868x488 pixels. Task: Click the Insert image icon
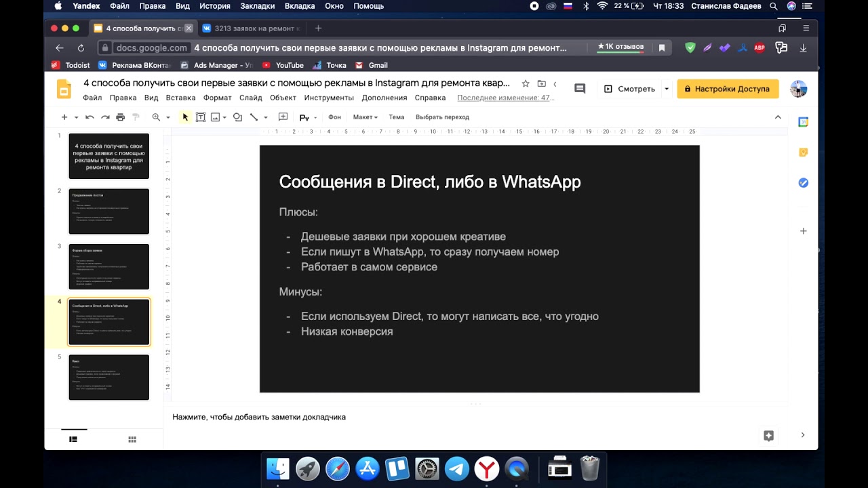215,117
